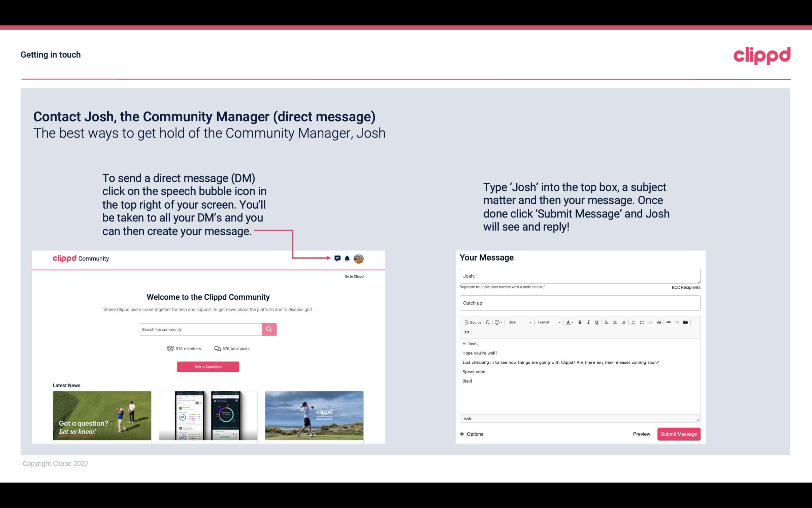This screenshot has height=508, width=812.
Task: Click the image insert icon in toolbar
Action: click(687, 323)
